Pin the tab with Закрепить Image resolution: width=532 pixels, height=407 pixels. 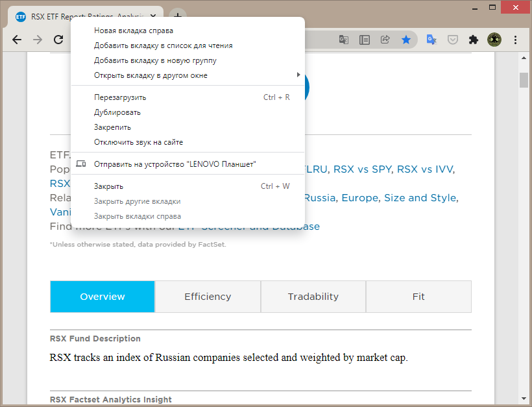coord(187,127)
